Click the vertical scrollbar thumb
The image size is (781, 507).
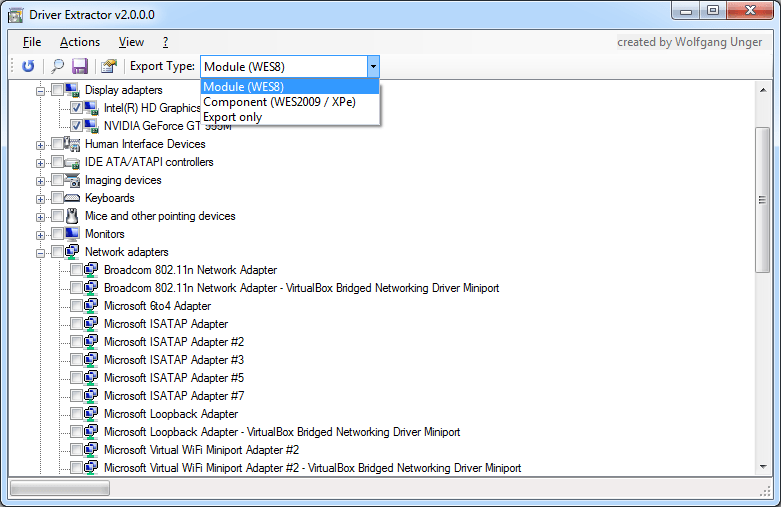pos(763,200)
